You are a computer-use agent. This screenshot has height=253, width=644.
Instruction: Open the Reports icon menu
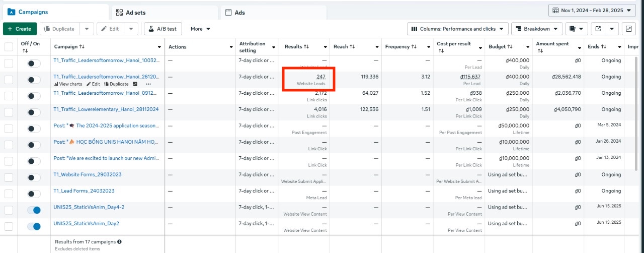[577, 29]
